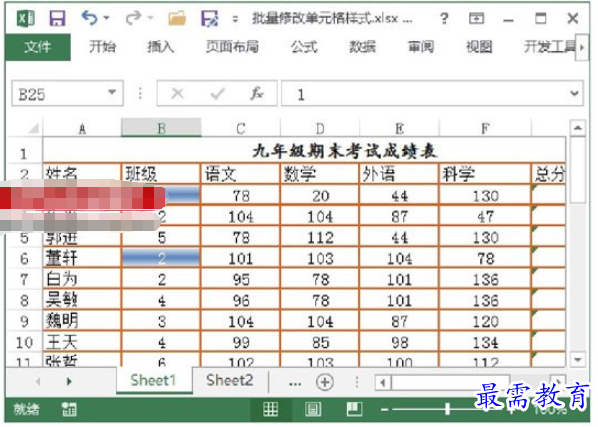Expand the formula bar chevron
The image size is (598, 427).
[x=574, y=93]
